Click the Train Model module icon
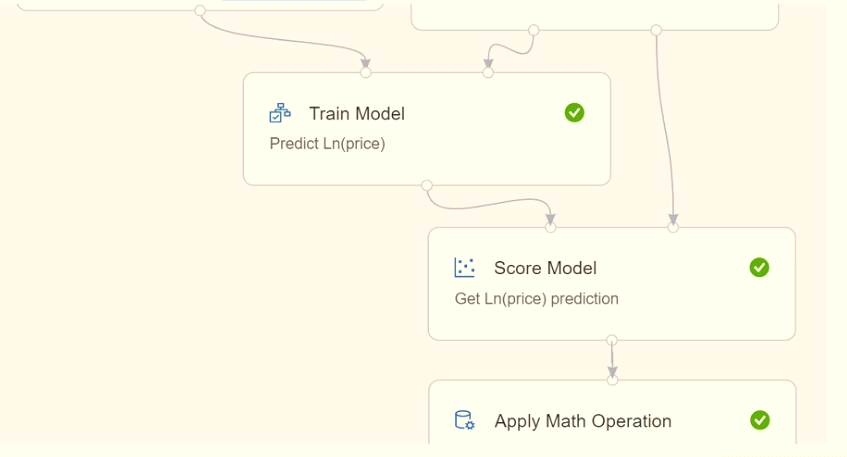This screenshot has width=847, height=457. 280,113
